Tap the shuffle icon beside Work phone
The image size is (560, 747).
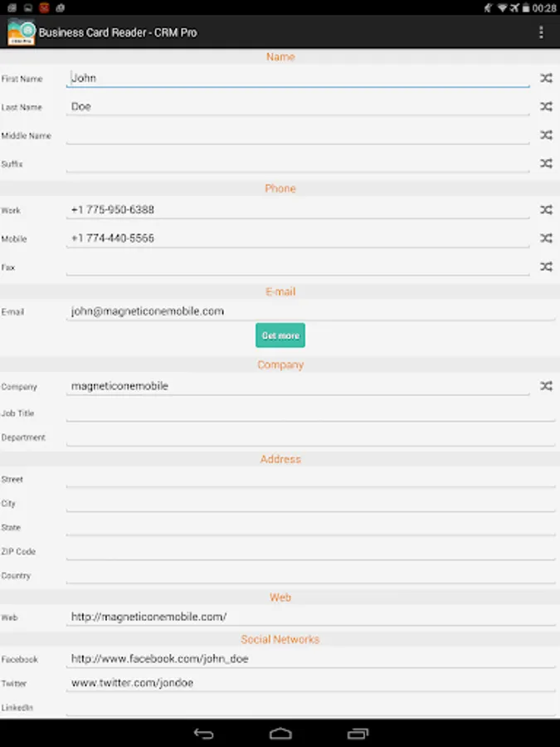546,210
